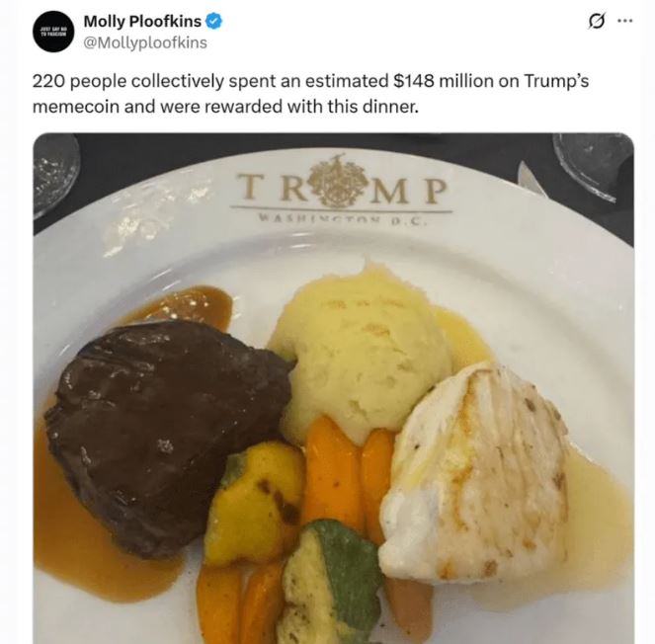
Task: Open the @Mollyploofkins handle
Action: (145, 42)
